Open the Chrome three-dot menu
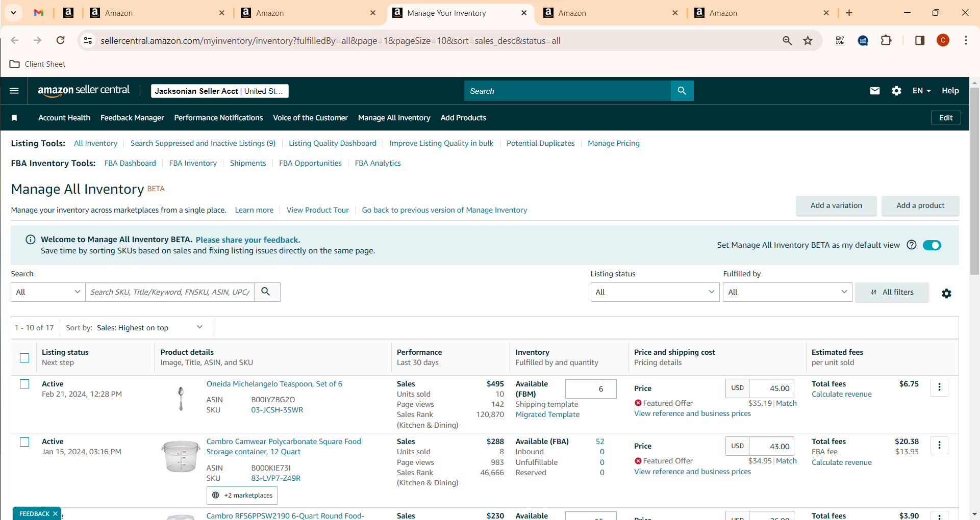Image resolution: width=980 pixels, height=520 pixels. (966, 40)
